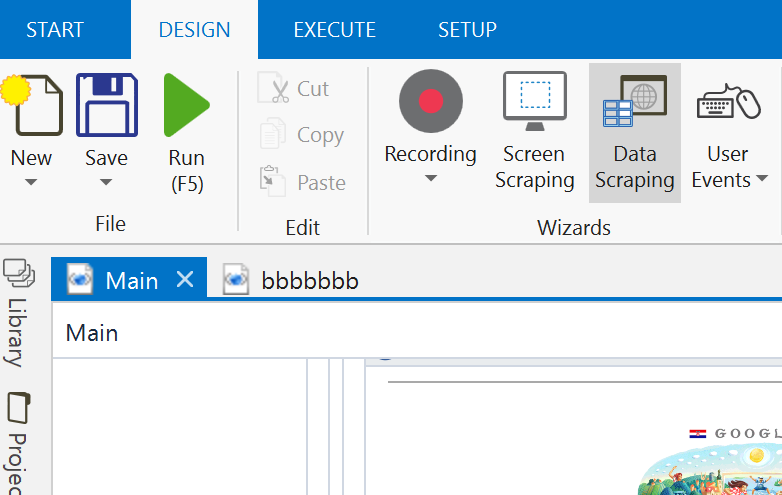This screenshot has width=782, height=495.
Task: Expand the Recording dropdown arrow
Action: coord(430,179)
